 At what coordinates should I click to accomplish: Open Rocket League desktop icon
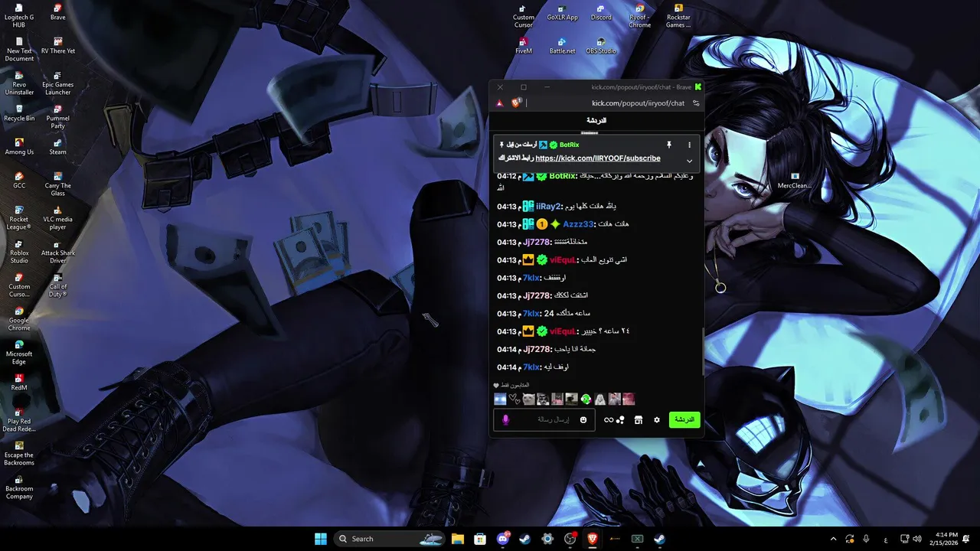tap(18, 217)
